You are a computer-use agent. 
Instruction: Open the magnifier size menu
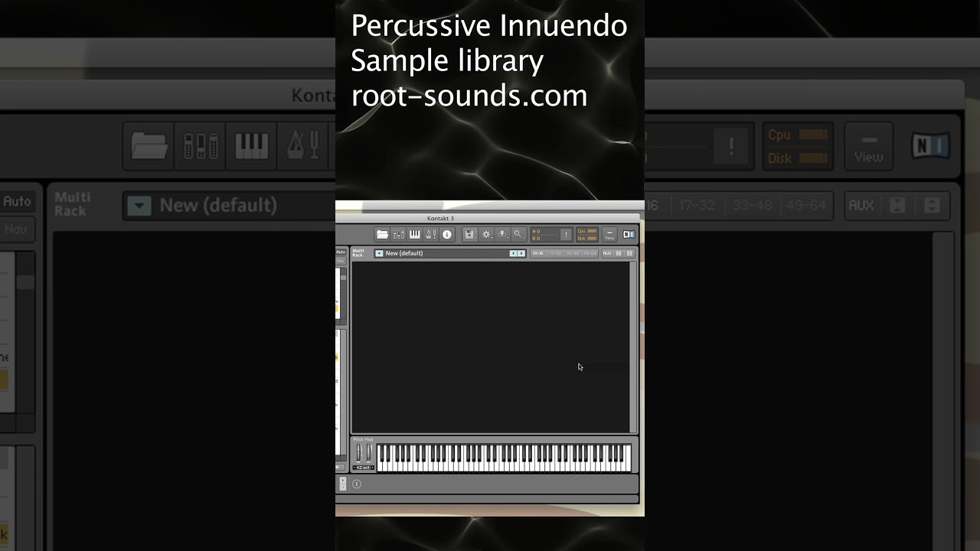pos(518,234)
